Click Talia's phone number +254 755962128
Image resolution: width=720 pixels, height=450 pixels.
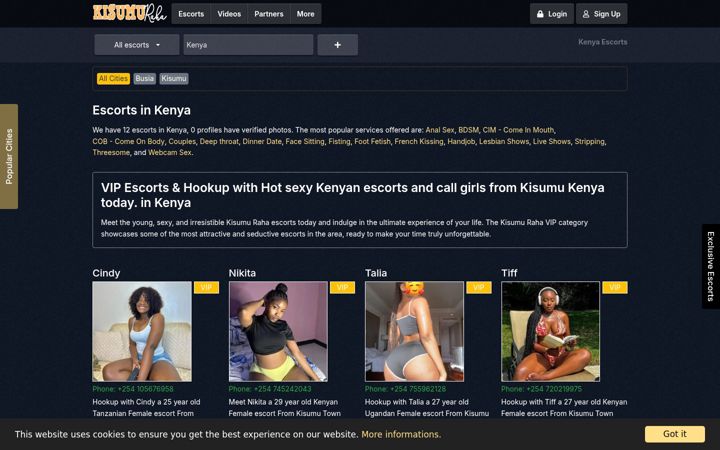click(x=418, y=389)
